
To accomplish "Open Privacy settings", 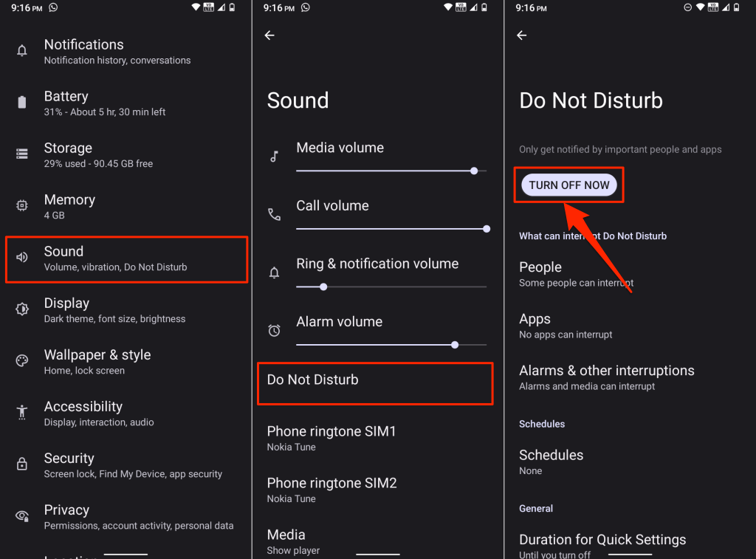I will pyautogui.click(x=126, y=517).
